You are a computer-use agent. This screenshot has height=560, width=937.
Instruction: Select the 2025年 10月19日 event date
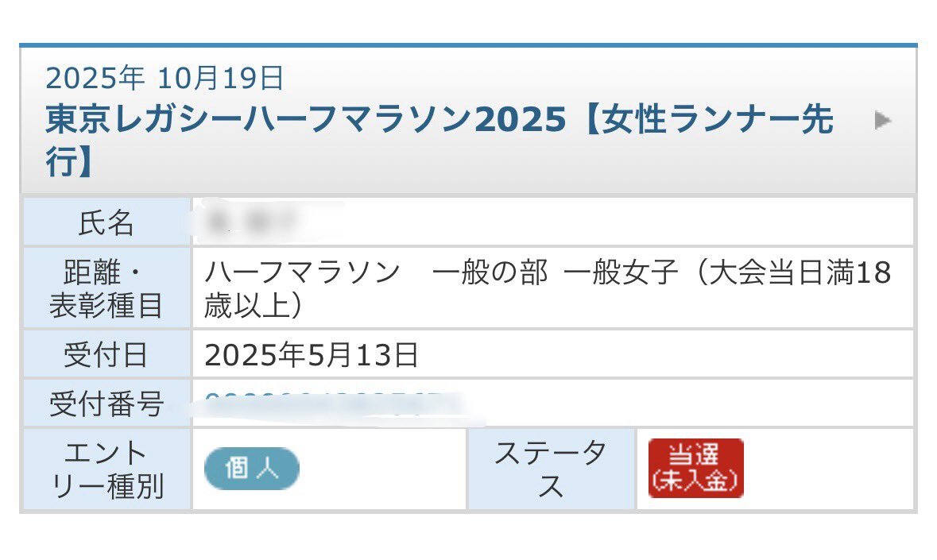pyautogui.click(x=165, y=78)
